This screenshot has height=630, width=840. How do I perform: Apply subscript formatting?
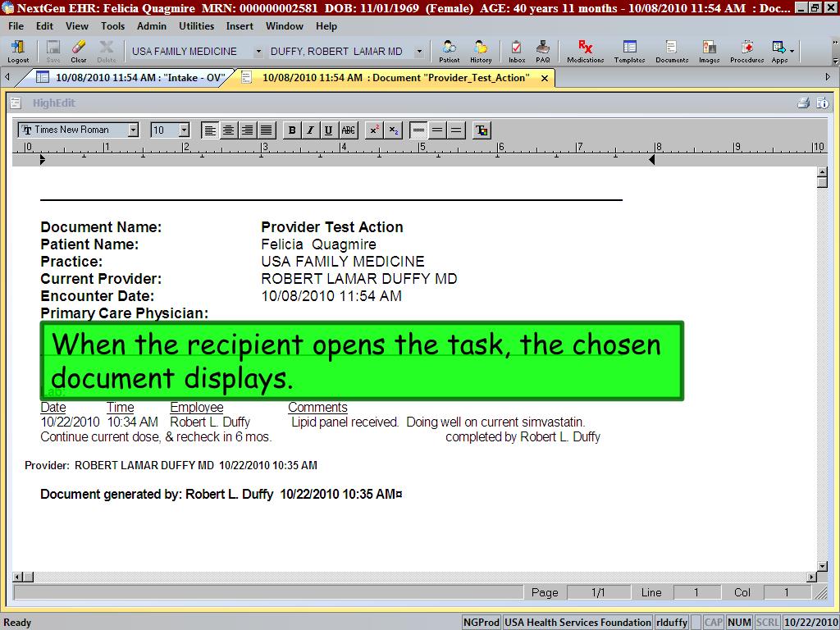point(393,130)
